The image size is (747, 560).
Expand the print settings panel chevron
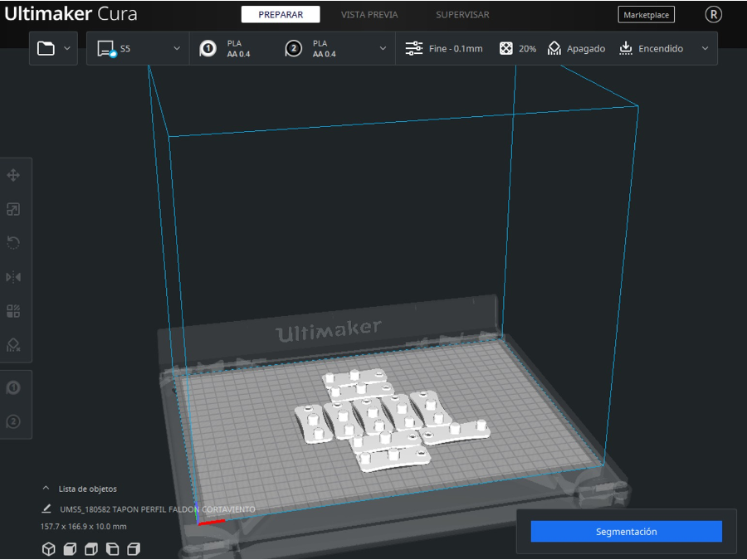click(705, 49)
